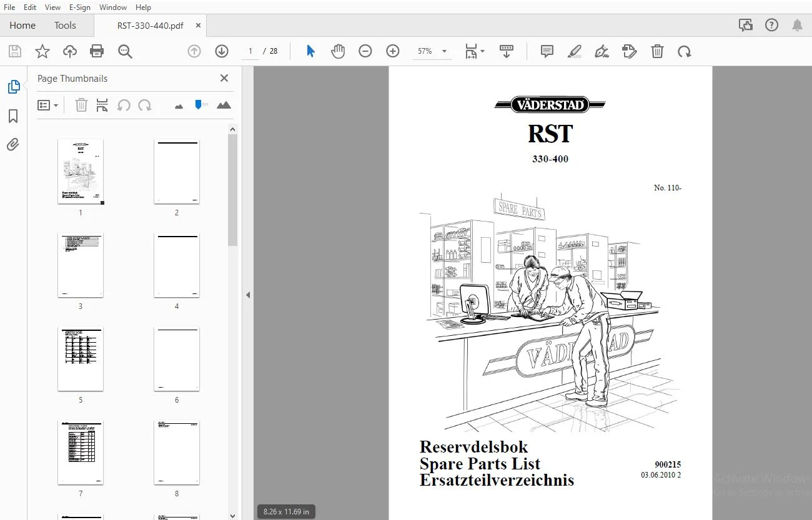Click the thumbnails panel page-break icon

coord(102,105)
